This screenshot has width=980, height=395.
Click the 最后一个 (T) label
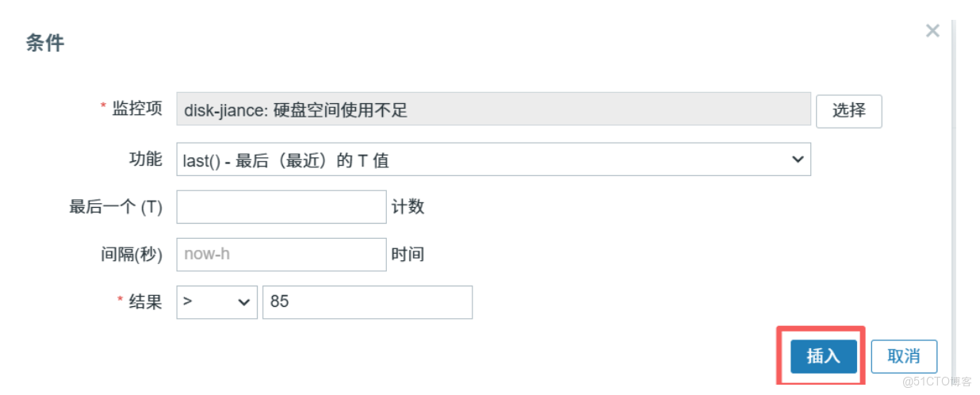coord(116,207)
